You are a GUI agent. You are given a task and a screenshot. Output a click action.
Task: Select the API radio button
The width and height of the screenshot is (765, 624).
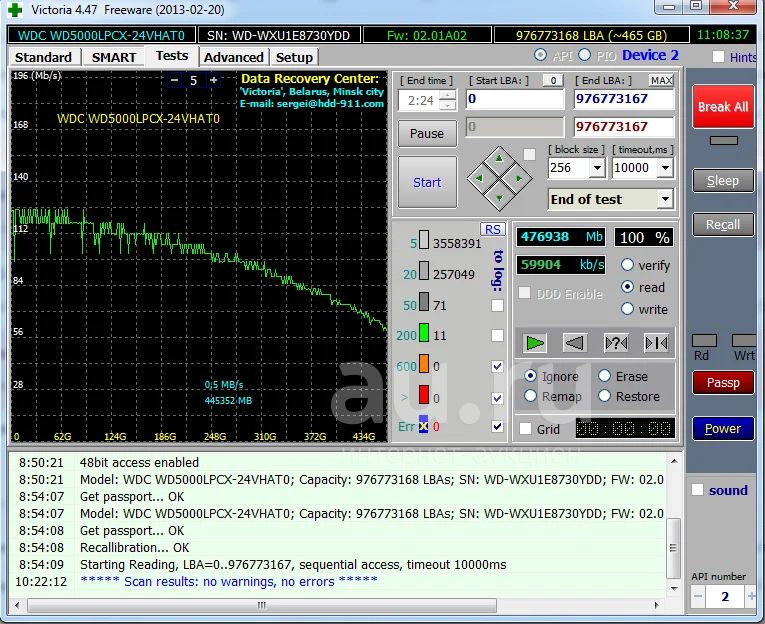tap(540, 55)
